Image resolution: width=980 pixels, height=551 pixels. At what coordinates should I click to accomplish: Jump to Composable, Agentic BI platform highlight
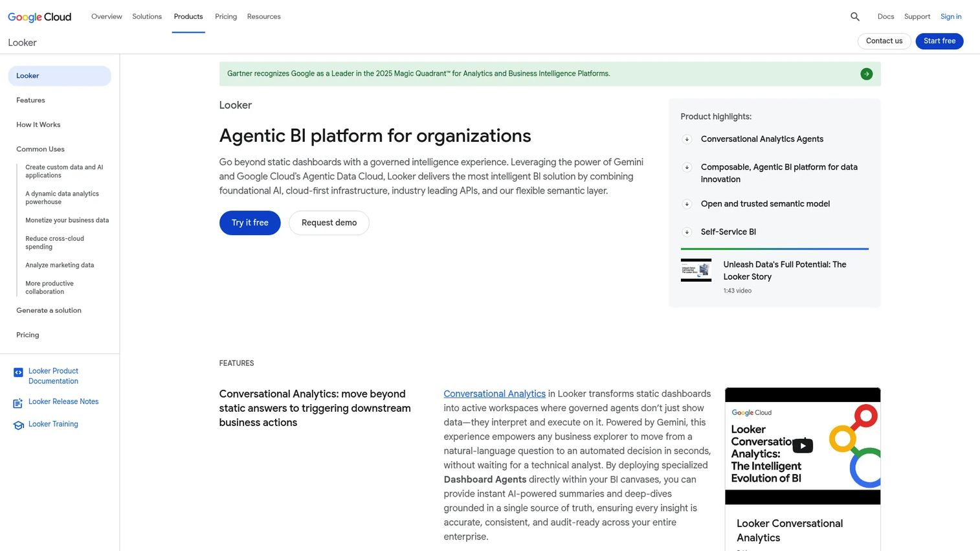(779, 174)
